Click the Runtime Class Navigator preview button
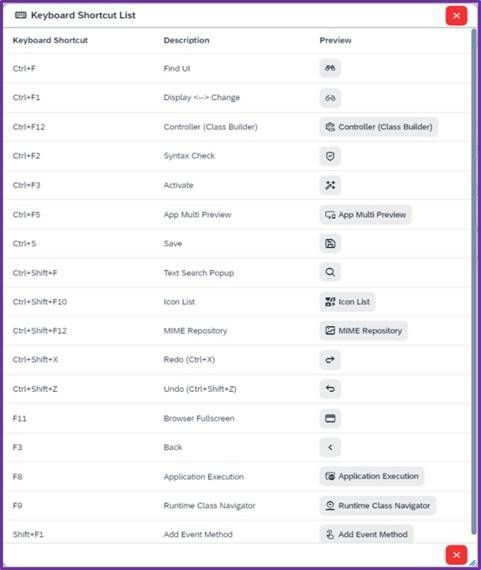Screen dimensions: 481x570 (x=378, y=506)
